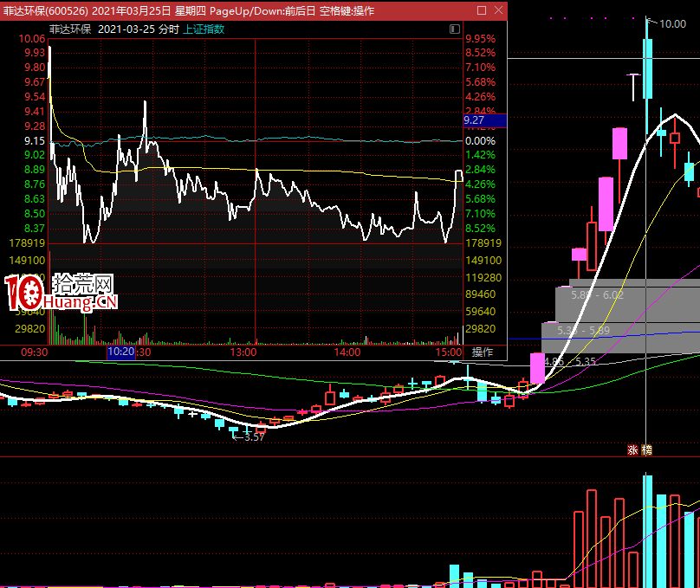Toggle the side panel icon beside 上证指数
This screenshot has height=588, width=700.
[455, 29]
